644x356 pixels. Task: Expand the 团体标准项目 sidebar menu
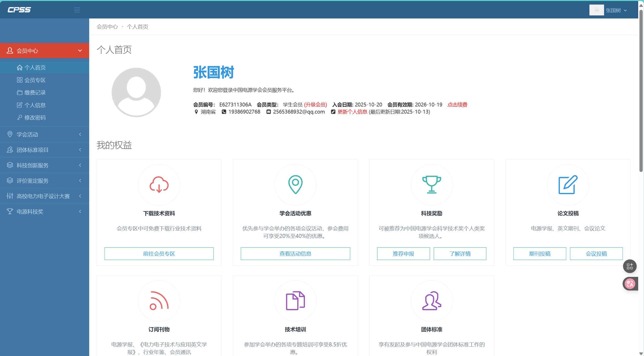coord(44,150)
